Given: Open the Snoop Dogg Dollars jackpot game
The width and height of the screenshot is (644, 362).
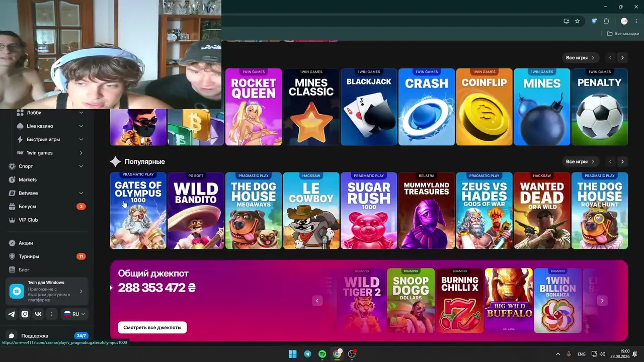Looking at the screenshot, I should (x=411, y=301).
